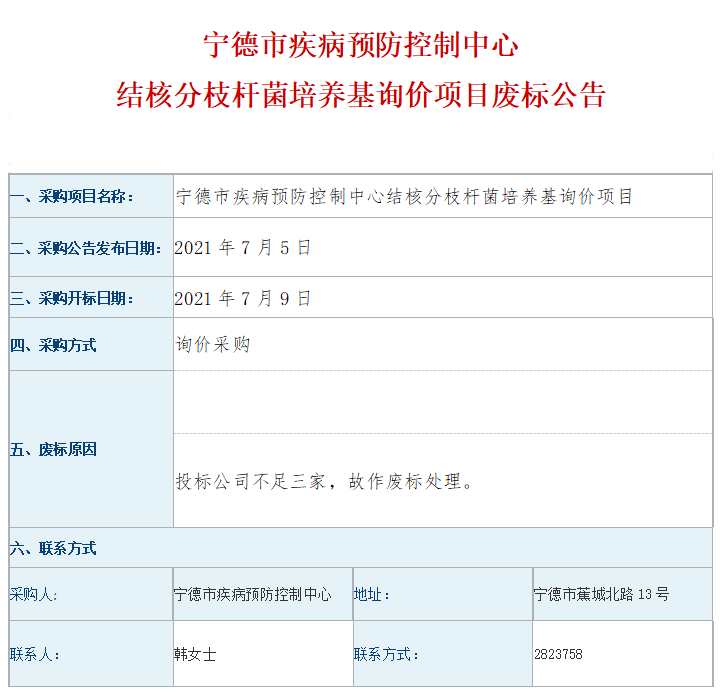Click the date 2021 年 7 月 5 日
722x689 pixels.
tap(242, 248)
